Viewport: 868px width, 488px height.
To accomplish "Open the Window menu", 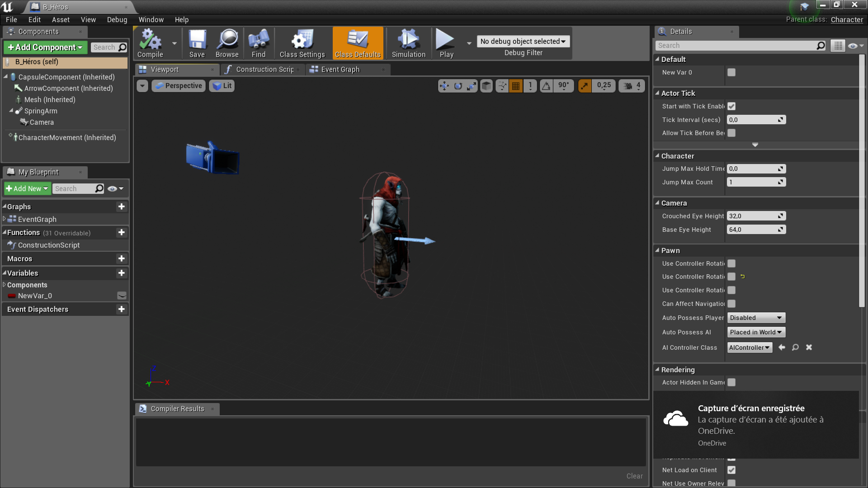I will (151, 19).
